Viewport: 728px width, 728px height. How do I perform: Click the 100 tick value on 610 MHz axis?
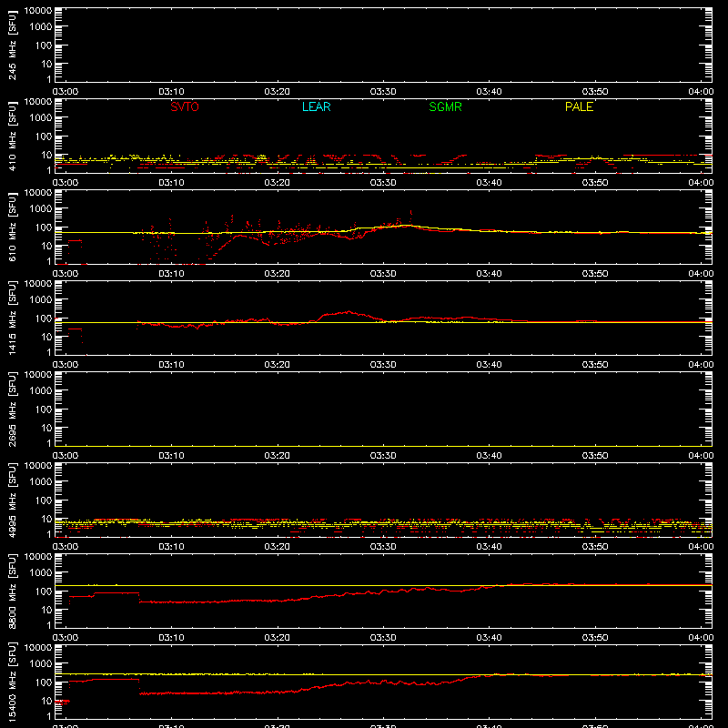pos(44,227)
